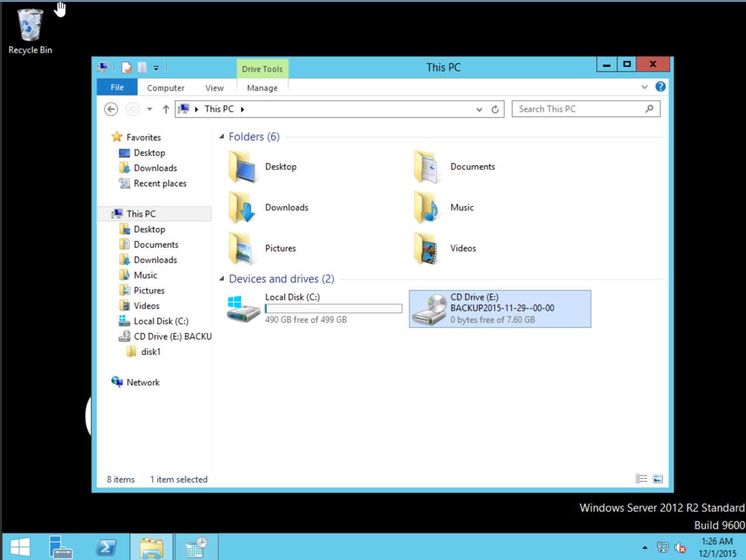The height and width of the screenshot is (560, 746).
Task: Click the Start button on taskbar
Action: click(20, 547)
